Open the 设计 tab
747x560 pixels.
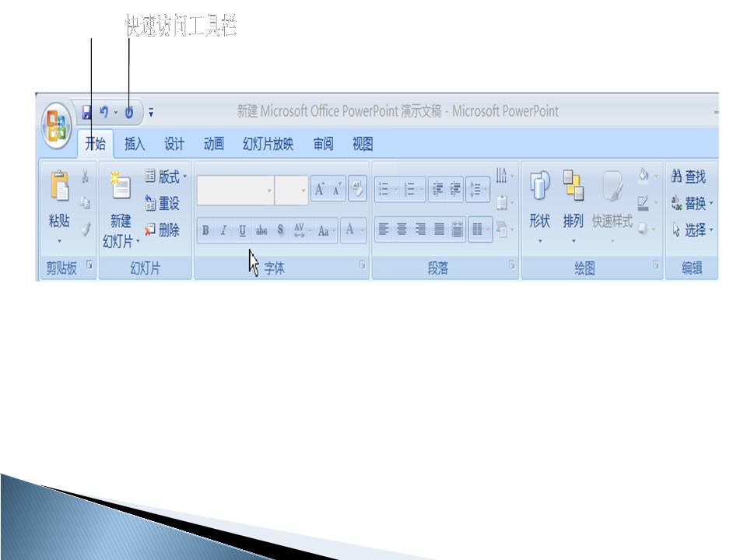[x=174, y=143]
